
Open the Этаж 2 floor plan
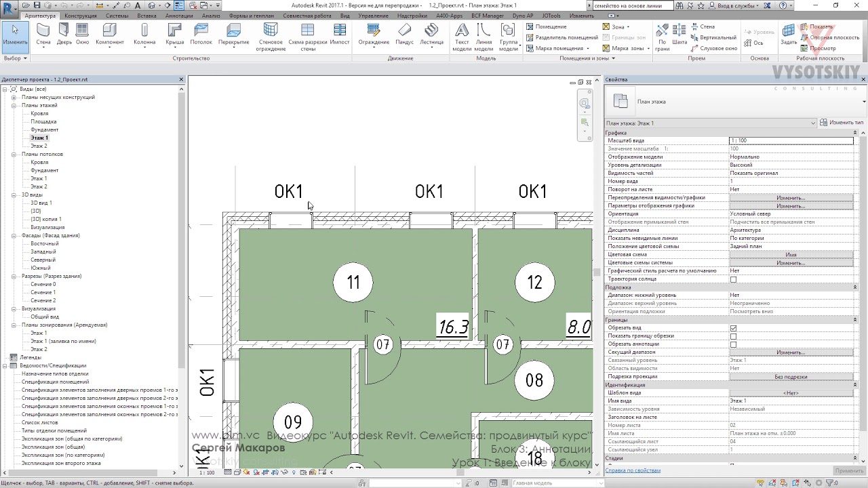pos(39,146)
